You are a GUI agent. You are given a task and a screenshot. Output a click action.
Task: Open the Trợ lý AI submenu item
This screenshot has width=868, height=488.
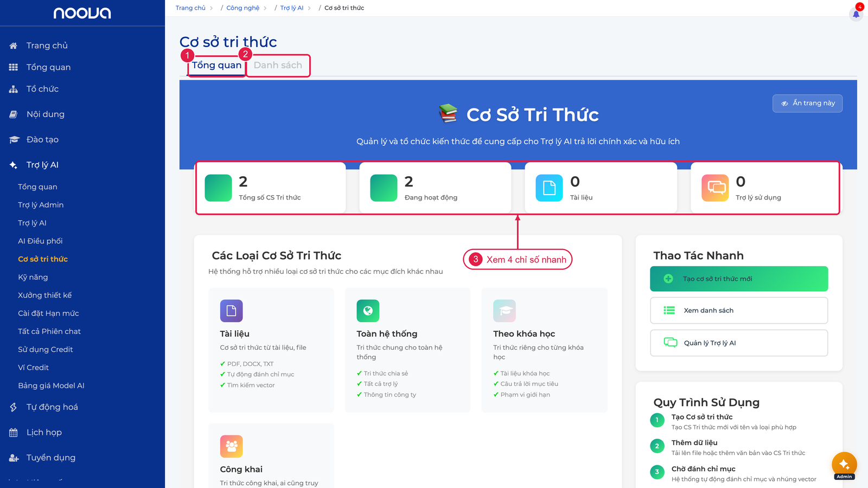click(32, 223)
